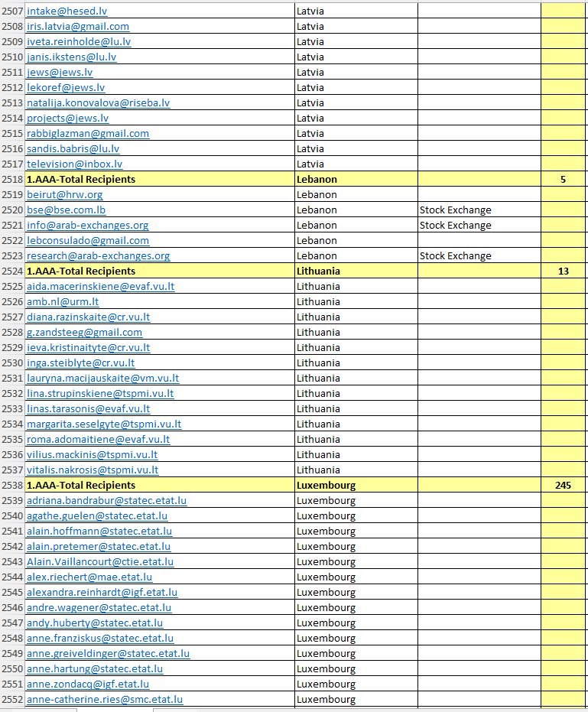The width and height of the screenshot is (588, 712).
Task: Open agathe.guelen@statec.etat.lu link
Action: click(97, 515)
